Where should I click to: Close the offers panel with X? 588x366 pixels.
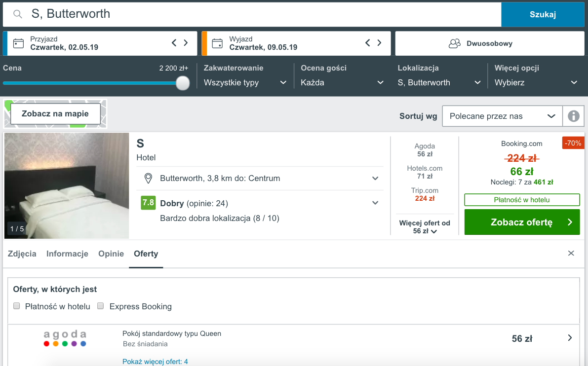tap(571, 254)
